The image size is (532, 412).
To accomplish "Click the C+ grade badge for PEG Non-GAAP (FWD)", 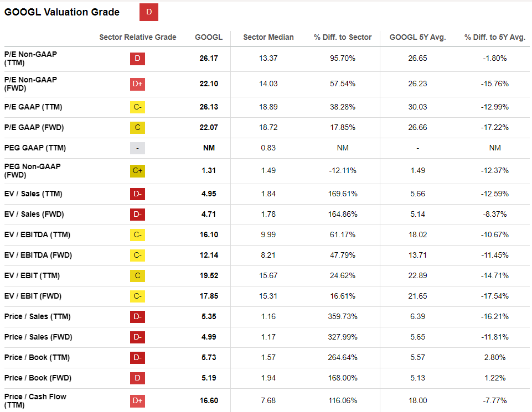I will [x=138, y=171].
